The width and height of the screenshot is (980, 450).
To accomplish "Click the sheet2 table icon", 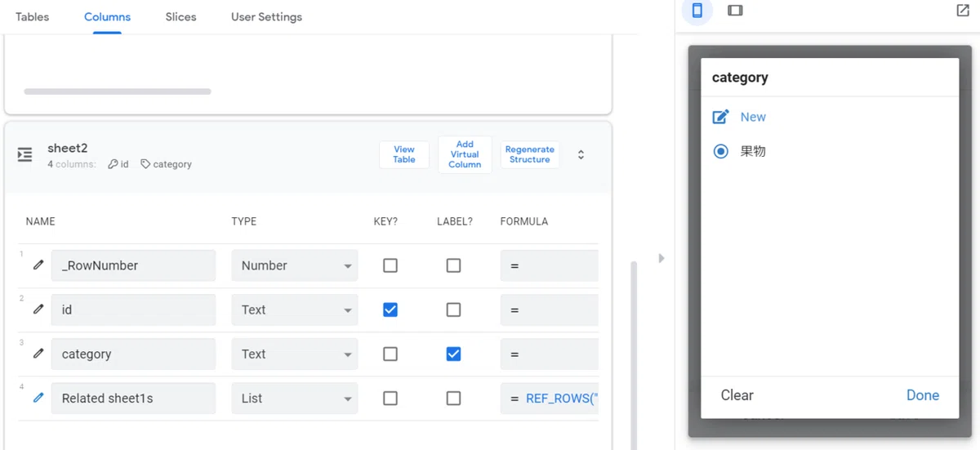I will pos(25,154).
